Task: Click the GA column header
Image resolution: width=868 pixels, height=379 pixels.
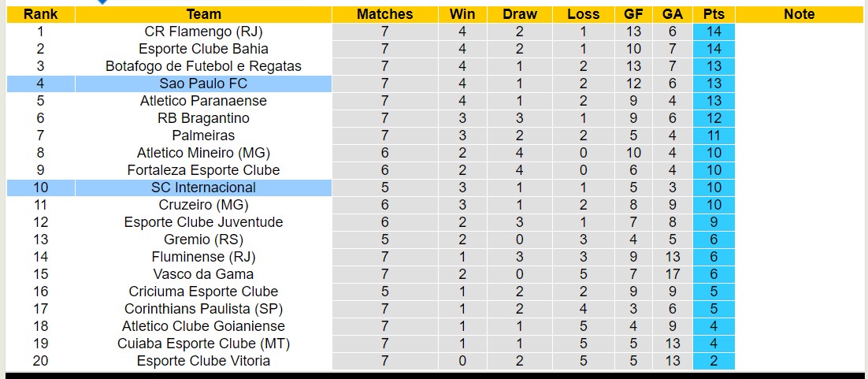Action: tap(673, 14)
